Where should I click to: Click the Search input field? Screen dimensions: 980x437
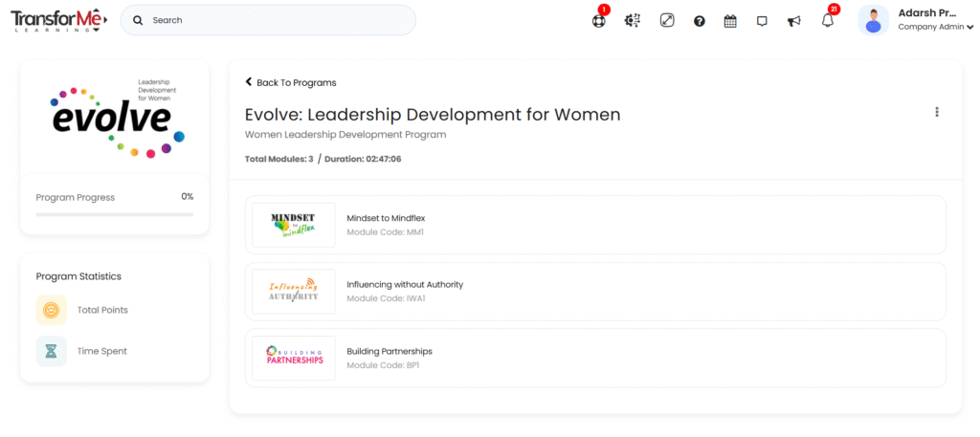[278, 20]
